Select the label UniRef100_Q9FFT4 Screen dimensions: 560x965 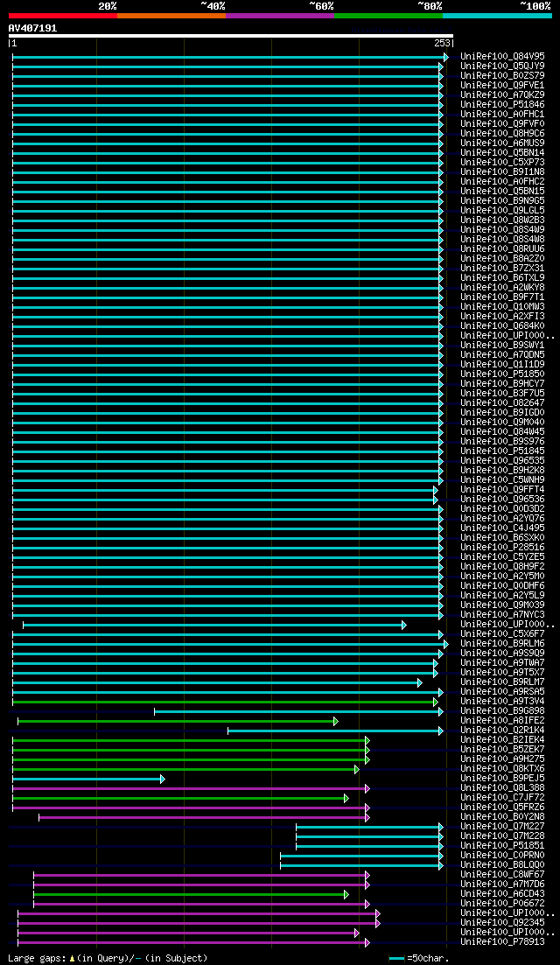[502, 489]
